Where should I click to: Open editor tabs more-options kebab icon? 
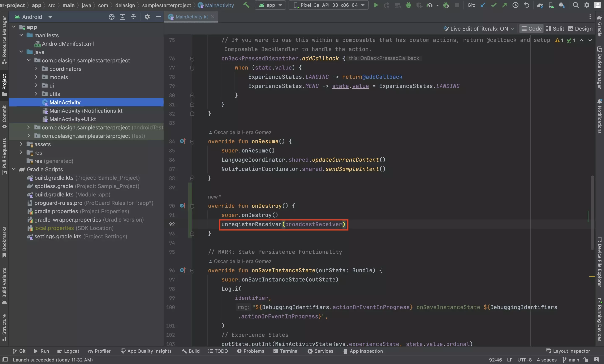tap(590, 17)
